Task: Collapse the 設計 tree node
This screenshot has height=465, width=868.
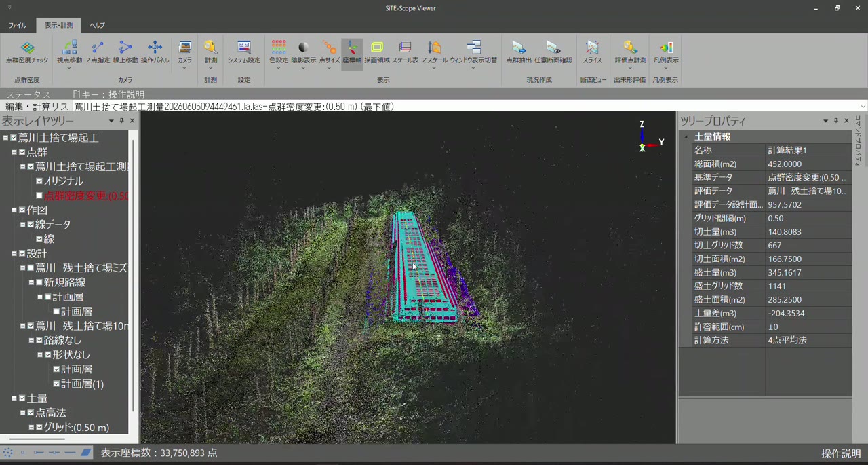Action: (x=14, y=253)
